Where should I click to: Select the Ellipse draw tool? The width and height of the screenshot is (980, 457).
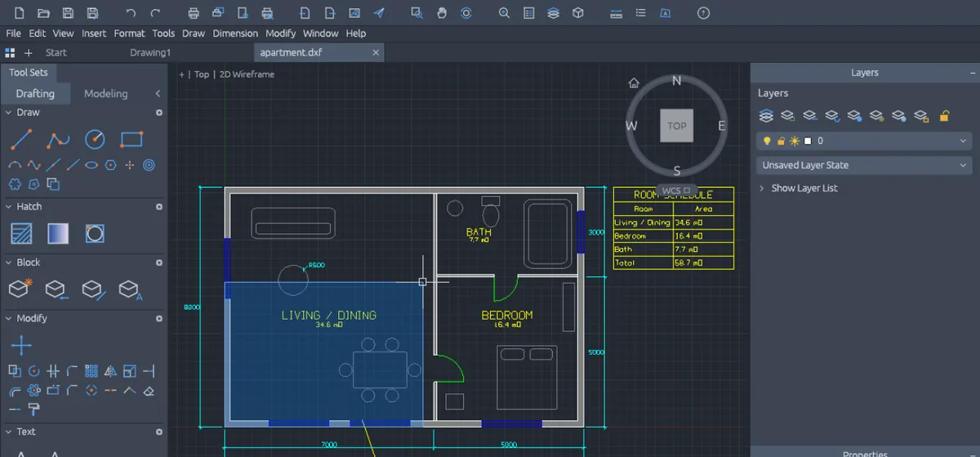[x=91, y=165]
